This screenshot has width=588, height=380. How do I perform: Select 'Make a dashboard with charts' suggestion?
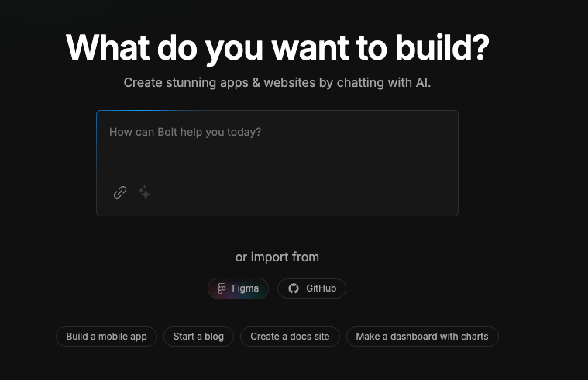[x=421, y=337]
